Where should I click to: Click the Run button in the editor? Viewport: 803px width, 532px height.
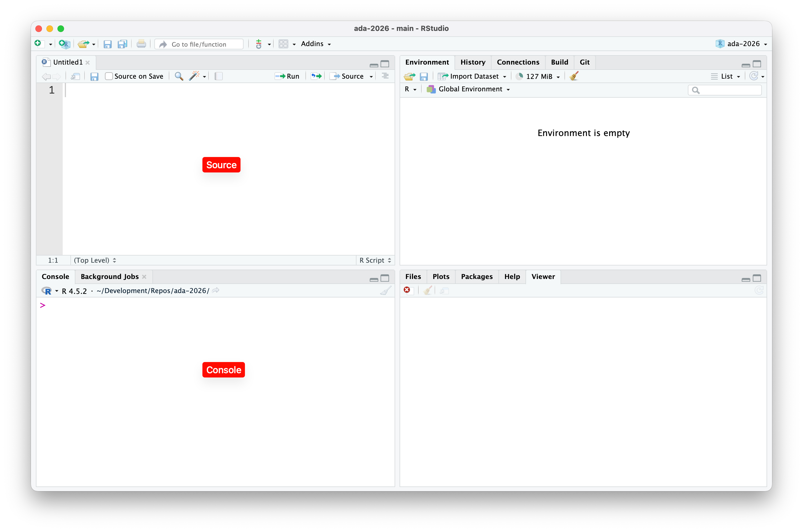tap(287, 76)
